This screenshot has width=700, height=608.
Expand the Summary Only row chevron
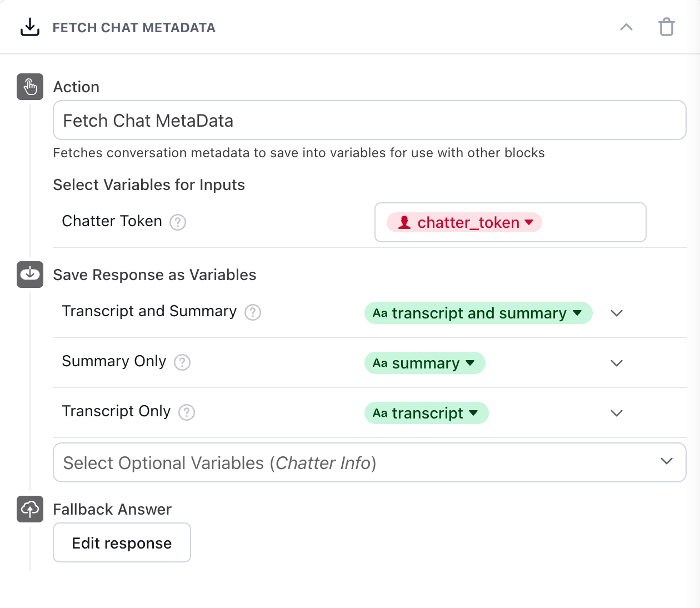pos(616,363)
